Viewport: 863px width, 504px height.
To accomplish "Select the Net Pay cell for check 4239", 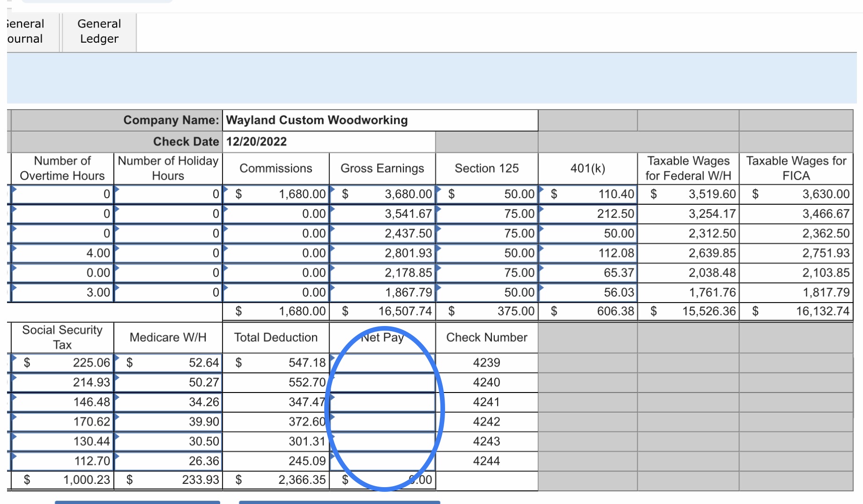I will pyautogui.click(x=383, y=363).
